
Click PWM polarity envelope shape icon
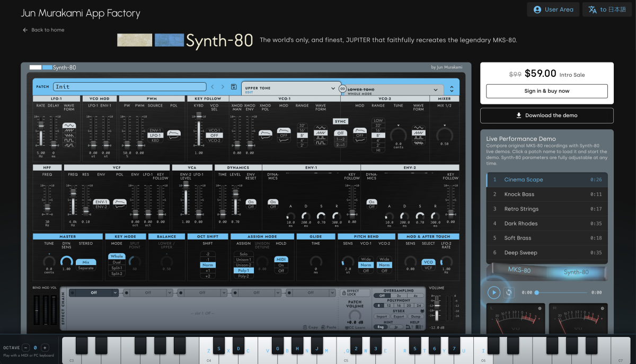click(174, 132)
